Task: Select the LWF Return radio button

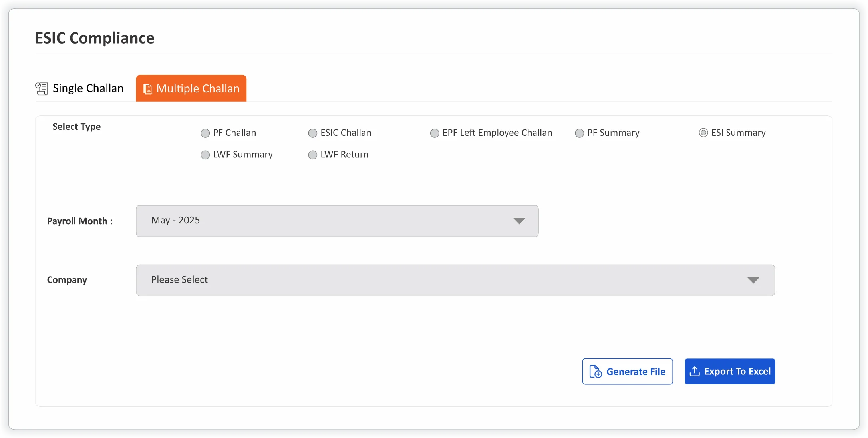Action: click(x=312, y=155)
